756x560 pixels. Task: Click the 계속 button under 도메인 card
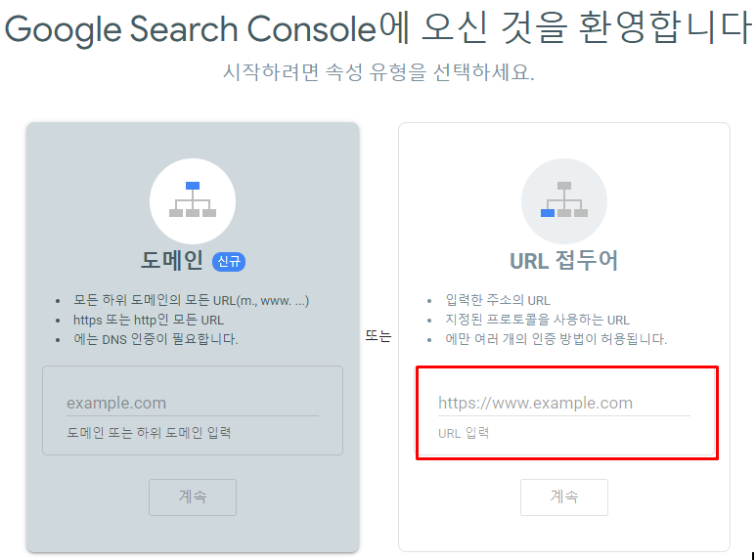pos(193,496)
